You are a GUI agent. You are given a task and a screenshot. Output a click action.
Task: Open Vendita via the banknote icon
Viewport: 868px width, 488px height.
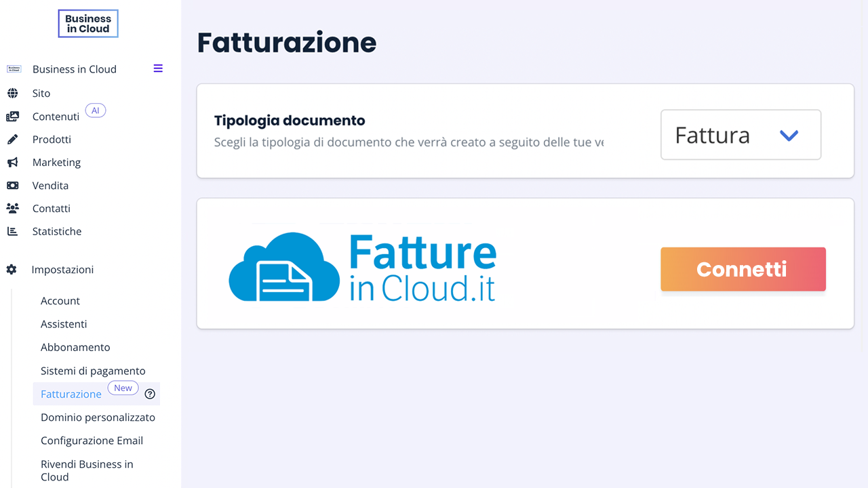coord(12,186)
